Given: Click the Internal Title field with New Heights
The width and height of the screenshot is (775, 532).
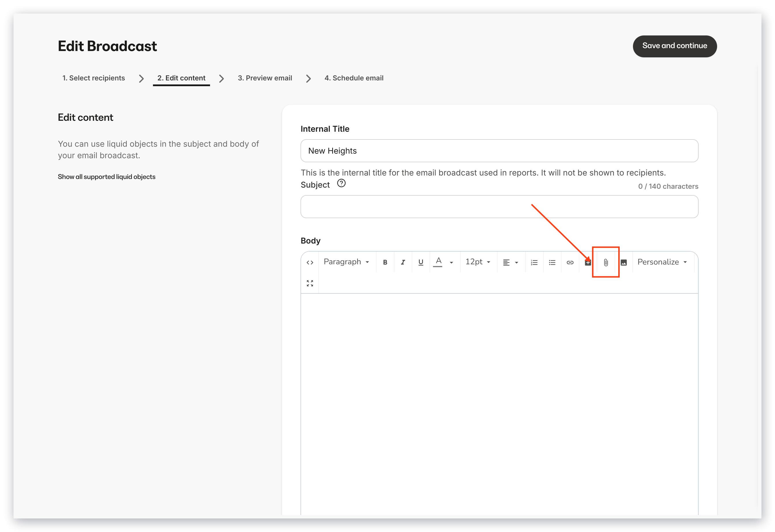Looking at the screenshot, I should (x=499, y=151).
